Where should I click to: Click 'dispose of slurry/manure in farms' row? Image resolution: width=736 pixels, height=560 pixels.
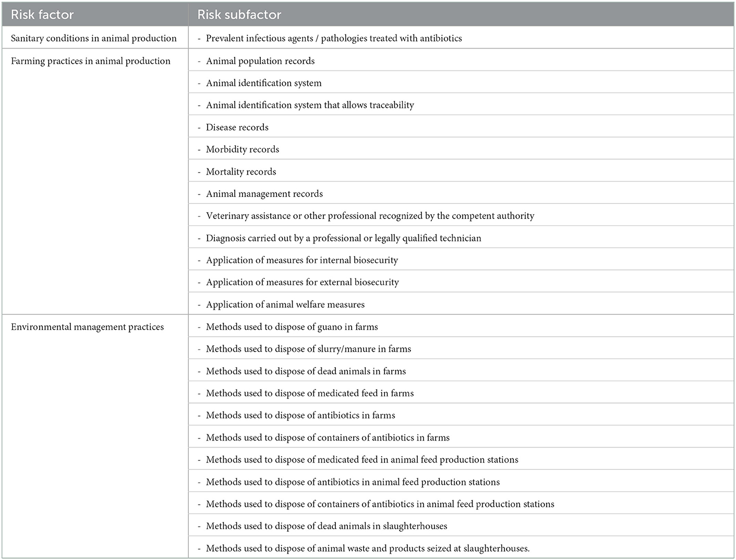[461, 348]
